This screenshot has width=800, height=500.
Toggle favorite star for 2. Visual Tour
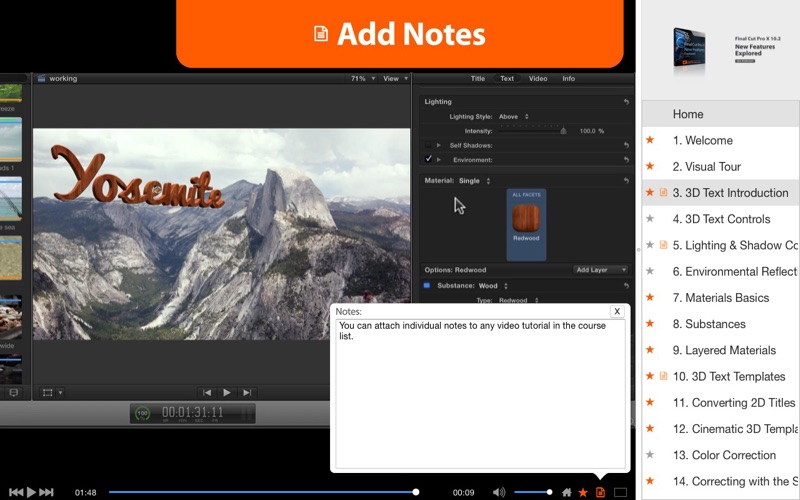[x=650, y=166]
